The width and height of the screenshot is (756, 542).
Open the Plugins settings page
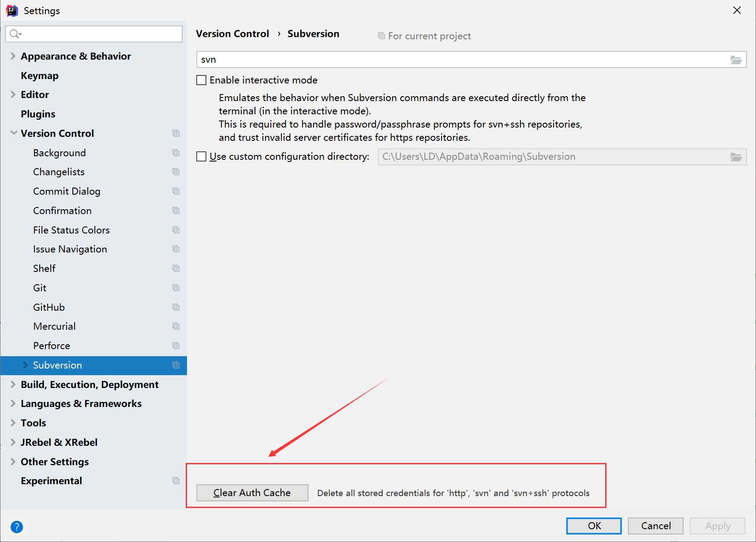(x=38, y=114)
